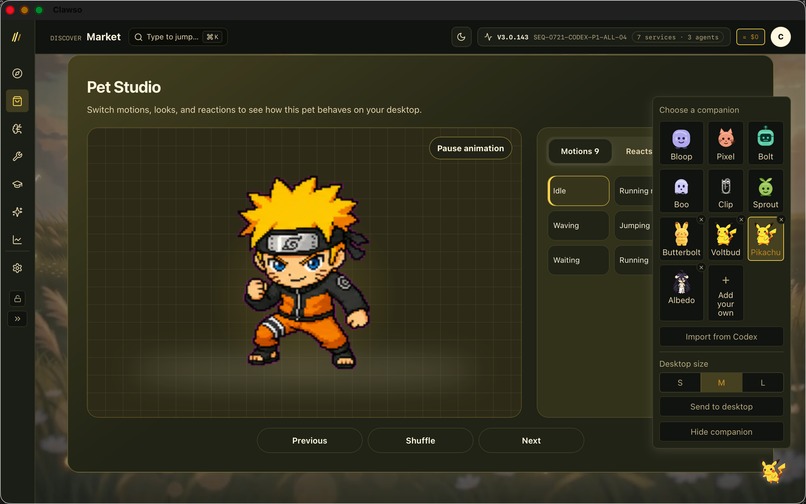Image resolution: width=806 pixels, height=504 pixels.
Task: Click the brain icon in left sidebar
Action: click(17, 129)
